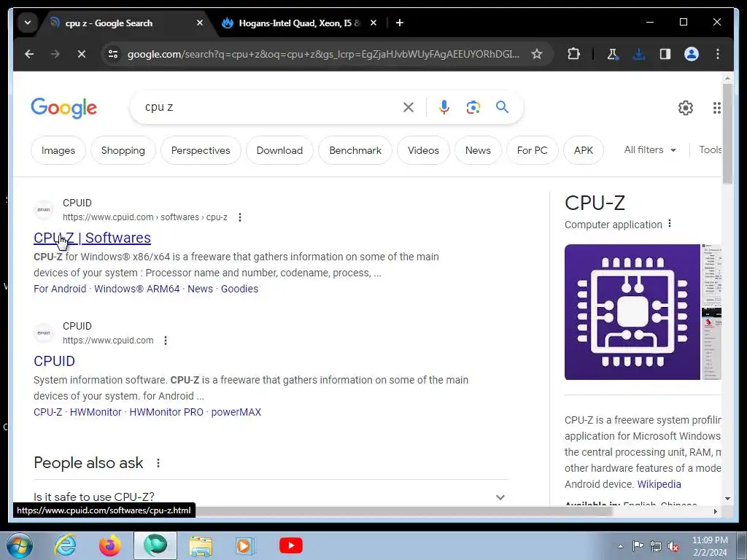The height and width of the screenshot is (560, 747).
Task: Open the Google apps grid
Action: pos(716,108)
